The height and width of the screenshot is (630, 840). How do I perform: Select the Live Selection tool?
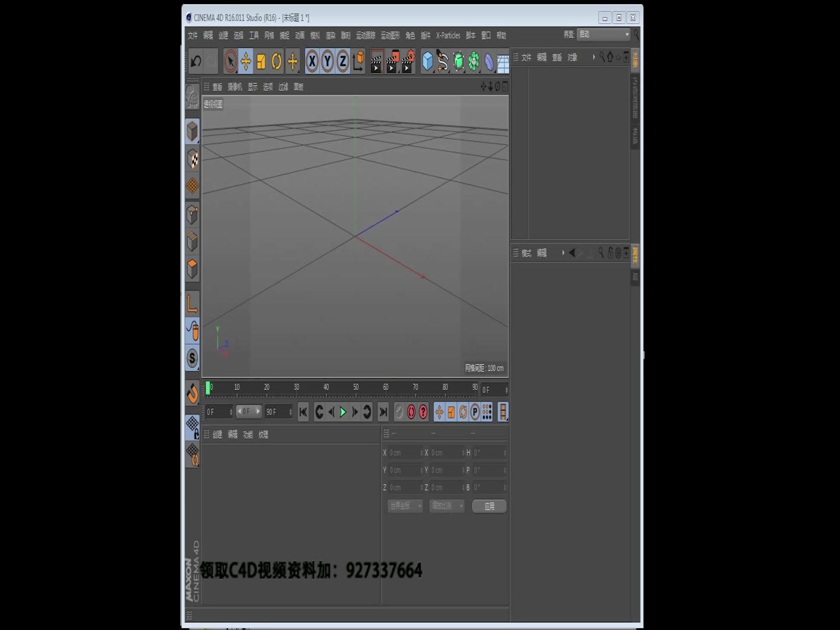232,61
